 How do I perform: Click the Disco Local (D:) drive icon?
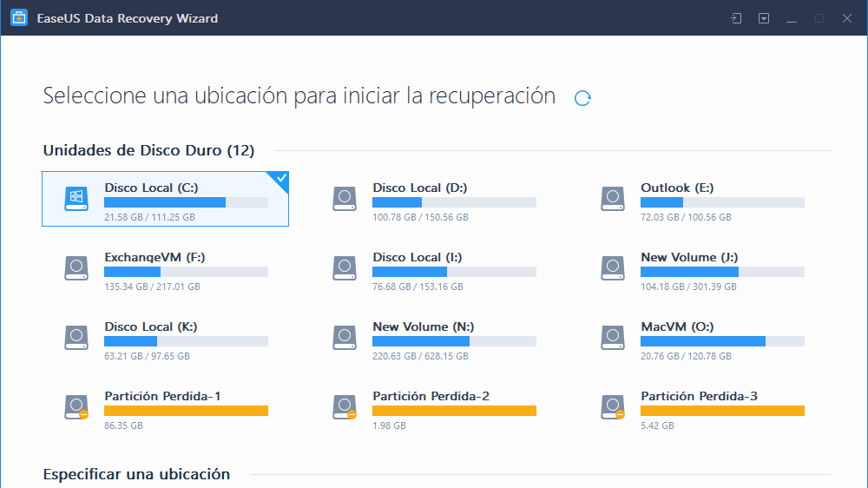coord(345,199)
